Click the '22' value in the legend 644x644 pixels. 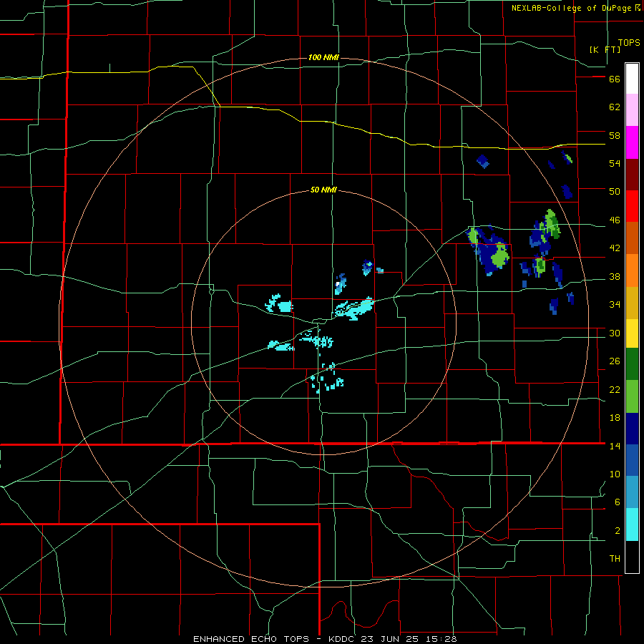tap(615, 390)
